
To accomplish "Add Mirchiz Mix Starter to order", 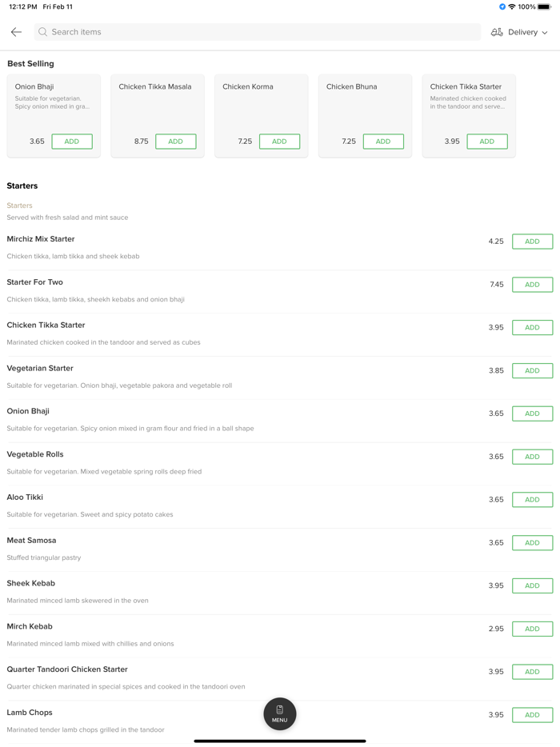I will pos(532,242).
